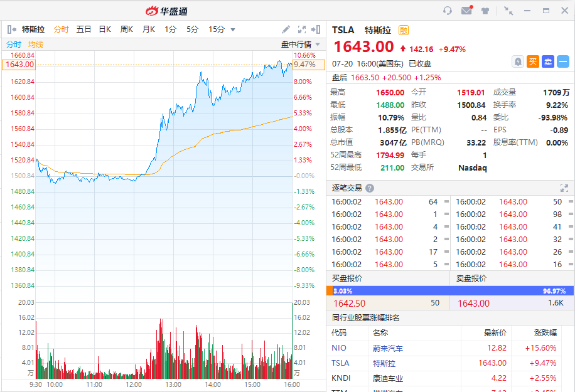
Task: Click the blue minus remove-watchlist button
Action: pyautogui.click(x=563, y=61)
